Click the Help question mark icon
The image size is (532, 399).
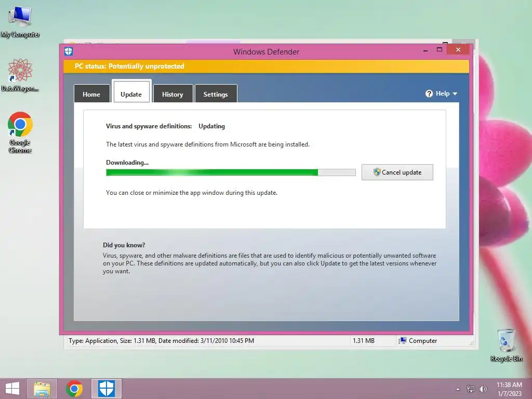(x=429, y=94)
